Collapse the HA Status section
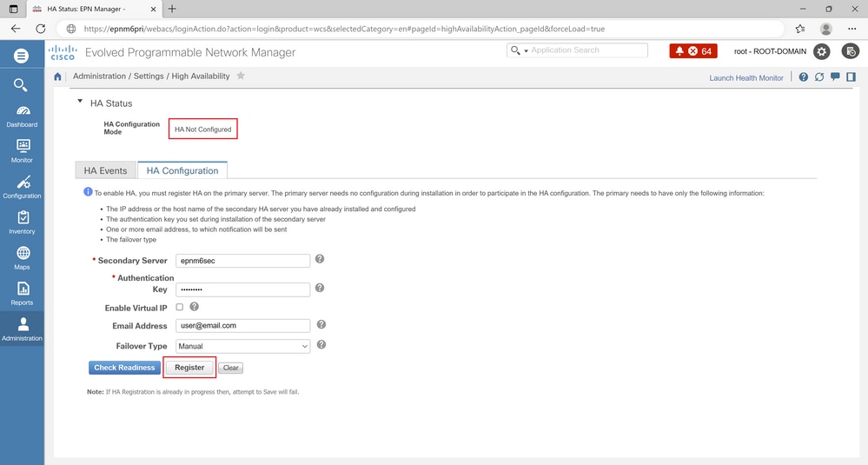This screenshot has height=465, width=868. pos(80,102)
